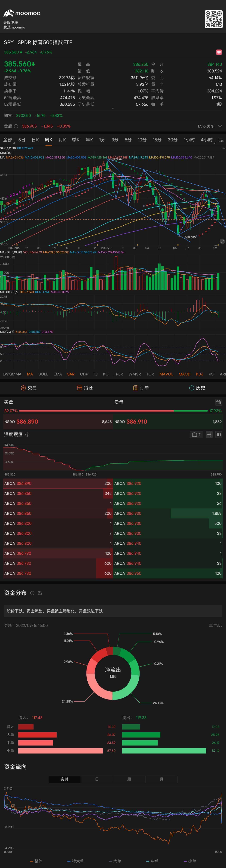The height and width of the screenshot is (868, 226).
Task: Select ARCA bid row 386.890 with 200
Action: coord(58,484)
